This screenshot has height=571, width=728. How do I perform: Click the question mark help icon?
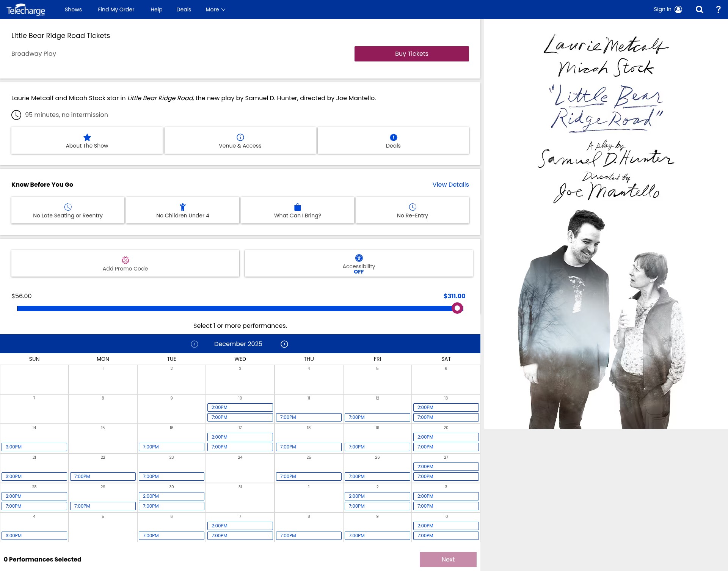coord(718,9)
